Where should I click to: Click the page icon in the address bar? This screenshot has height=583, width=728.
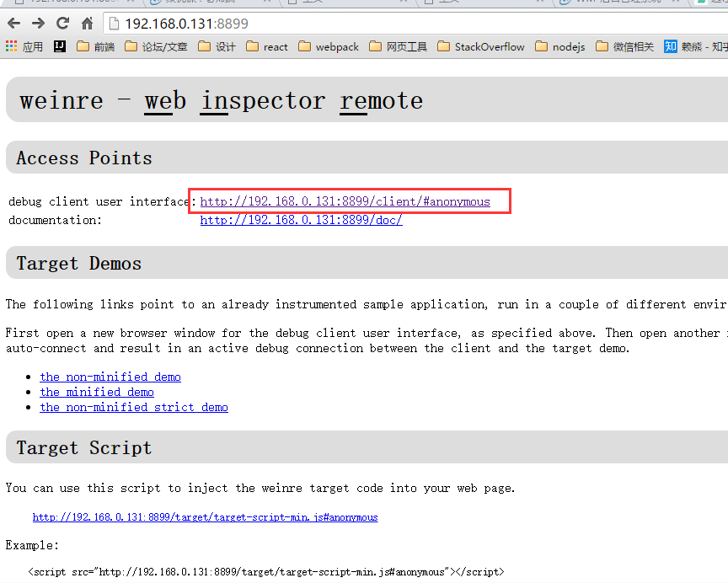coord(114,24)
